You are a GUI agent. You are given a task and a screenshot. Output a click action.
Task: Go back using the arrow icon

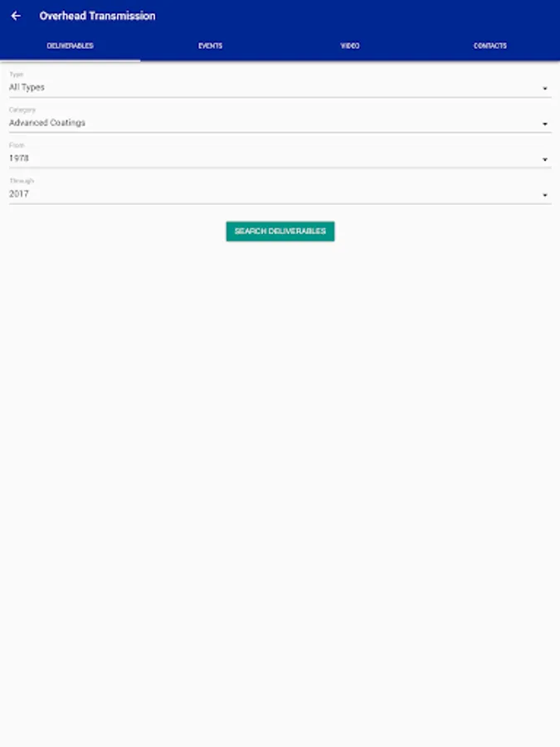coord(16,16)
